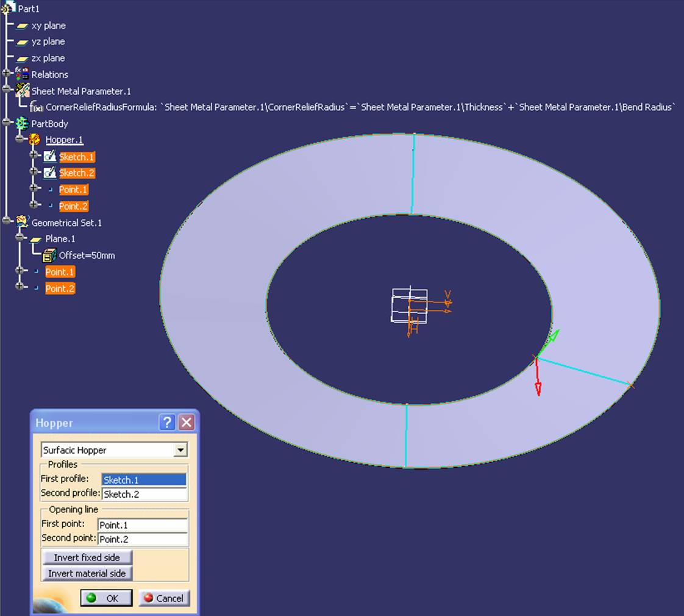Expand Point.2 node under Hopper.1
The width and height of the screenshot is (684, 616).
(x=34, y=204)
